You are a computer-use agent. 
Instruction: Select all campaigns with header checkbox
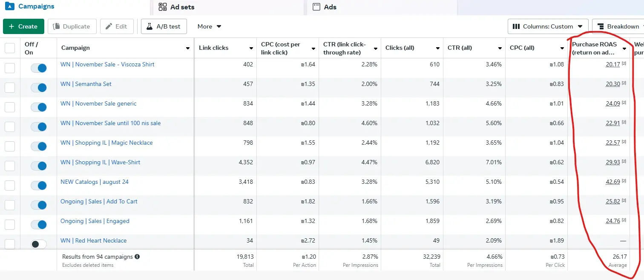tap(10, 48)
